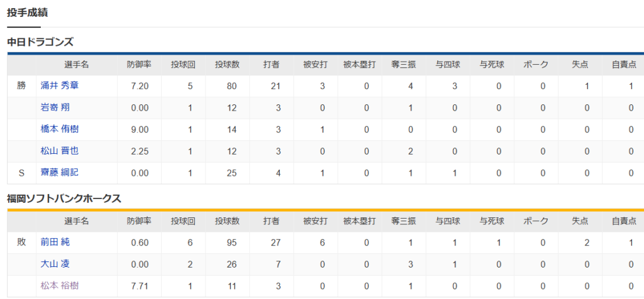Click the 投手成績 section heading
644x299 pixels.
point(28,13)
